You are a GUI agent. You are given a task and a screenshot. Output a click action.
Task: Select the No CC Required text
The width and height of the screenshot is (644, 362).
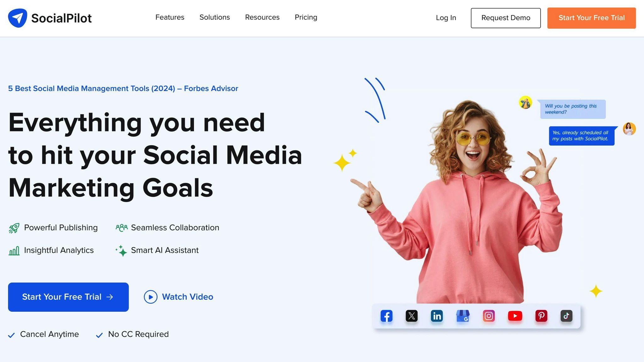point(138,334)
